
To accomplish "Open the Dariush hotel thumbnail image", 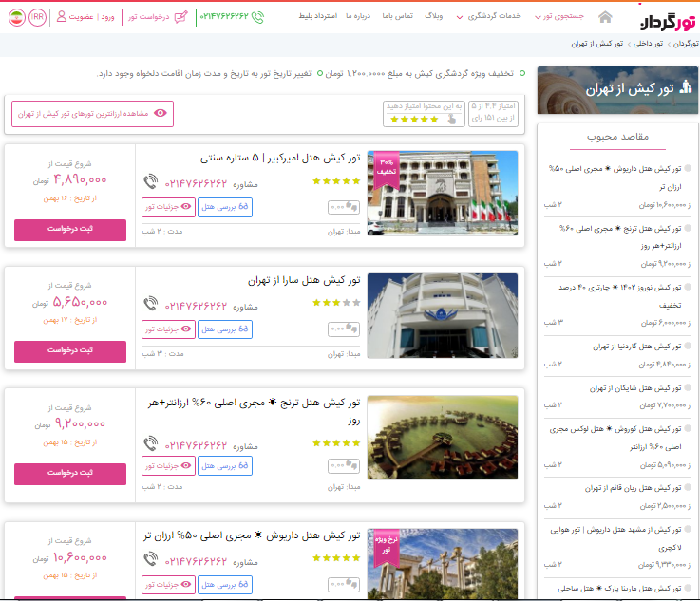I will 443,564.
